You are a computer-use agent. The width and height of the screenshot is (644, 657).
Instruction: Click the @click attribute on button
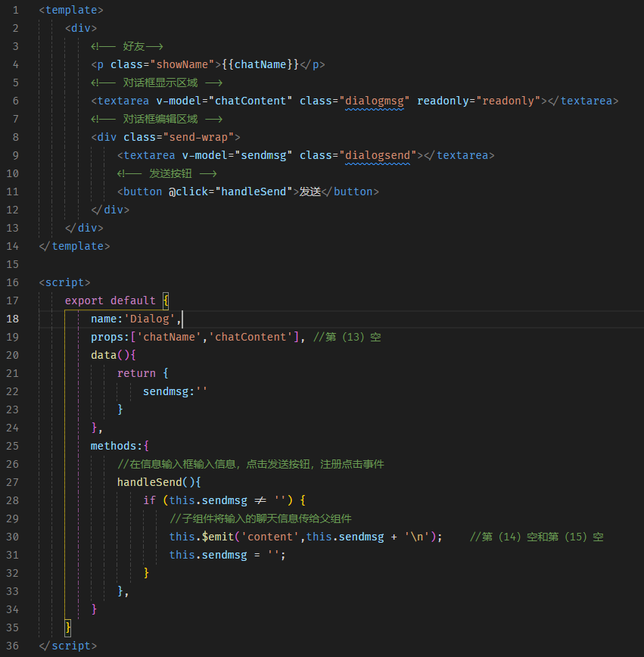(x=188, y=192)
